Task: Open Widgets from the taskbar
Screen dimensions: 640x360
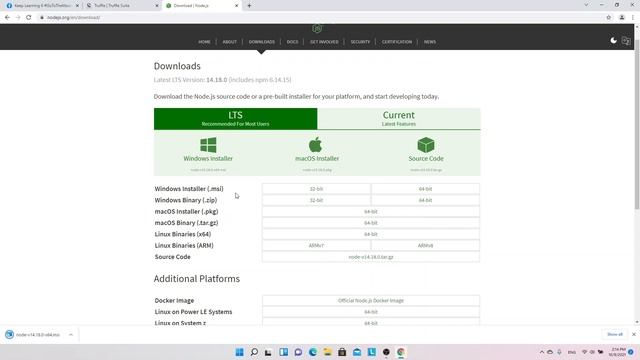Action: click(283, 352)
